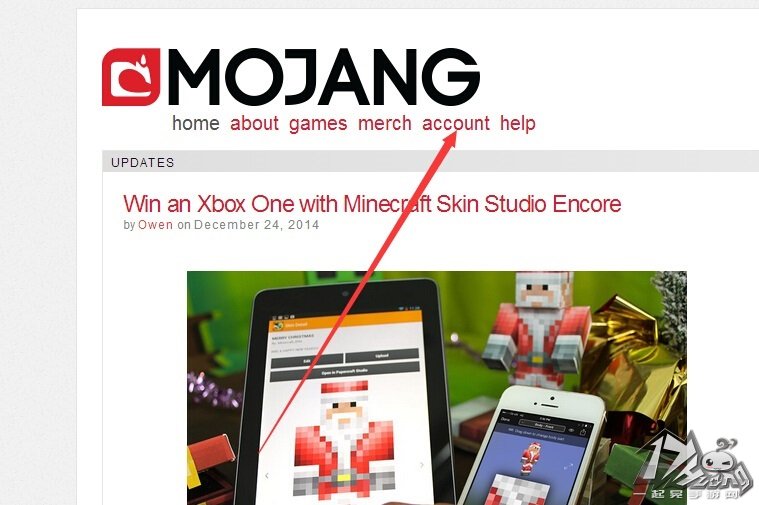Click the skin app icon in tablet's orange bar

click(x=278, y=325)
